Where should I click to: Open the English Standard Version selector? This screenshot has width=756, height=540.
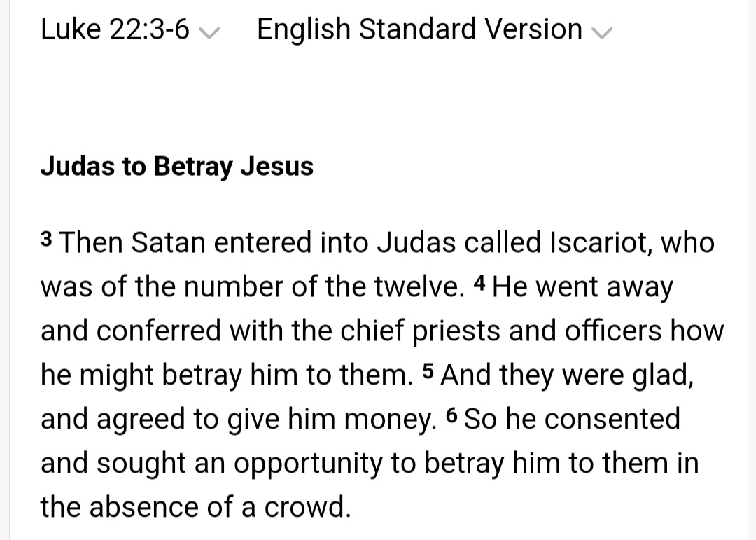[x=435, y=30]
